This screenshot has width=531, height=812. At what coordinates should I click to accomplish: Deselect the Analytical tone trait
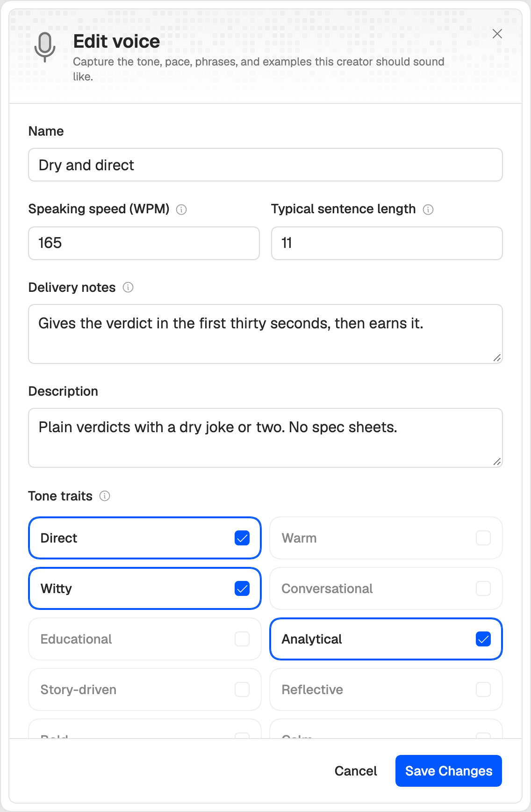[386, 639]
